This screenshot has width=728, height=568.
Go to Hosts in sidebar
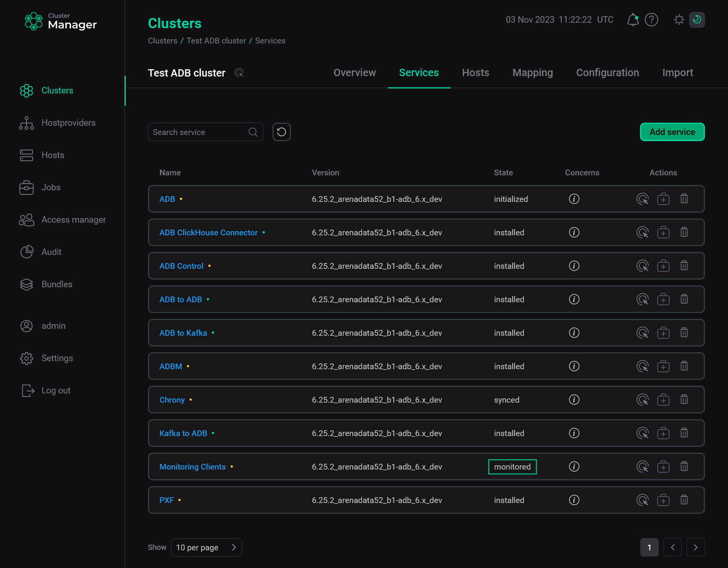(42, 155)
